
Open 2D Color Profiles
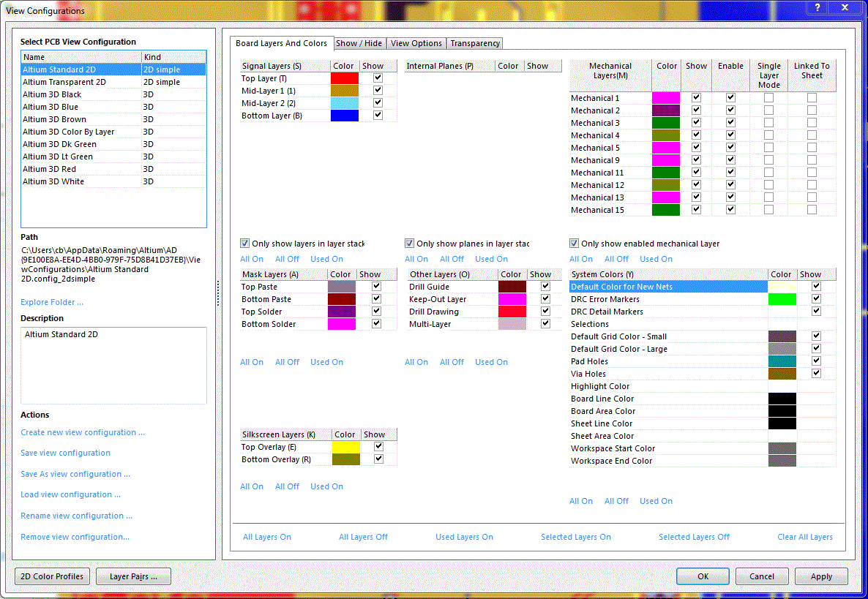click(52, 576)
